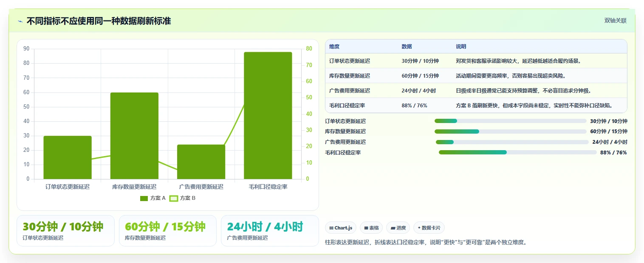Image resolution: width=644 pixels, height=263 pixels.
Task: Click the footnote starting 柱形表达更新延迟
Action: pyautogui.click(x=426, y=242)
